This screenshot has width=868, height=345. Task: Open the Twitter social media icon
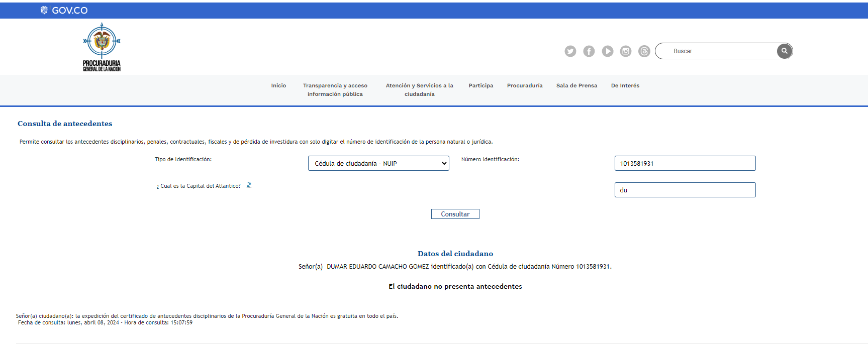(x=570, y=51)
